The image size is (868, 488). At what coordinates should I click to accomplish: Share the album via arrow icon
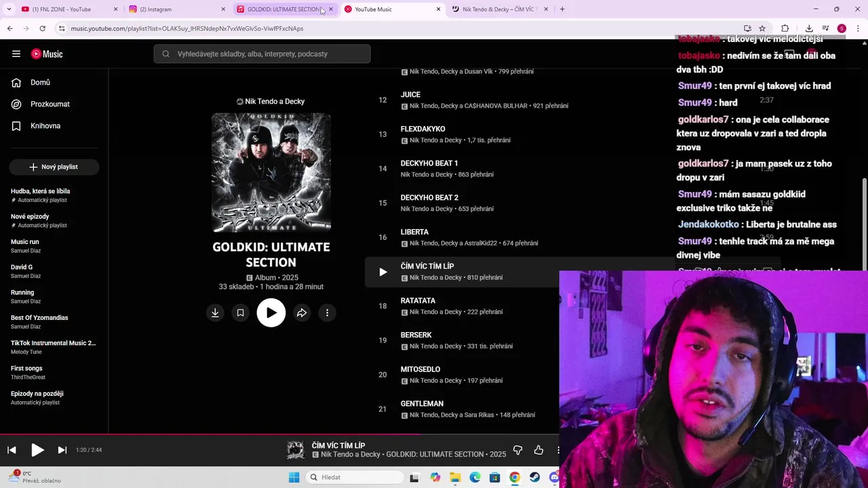(302, 312)
